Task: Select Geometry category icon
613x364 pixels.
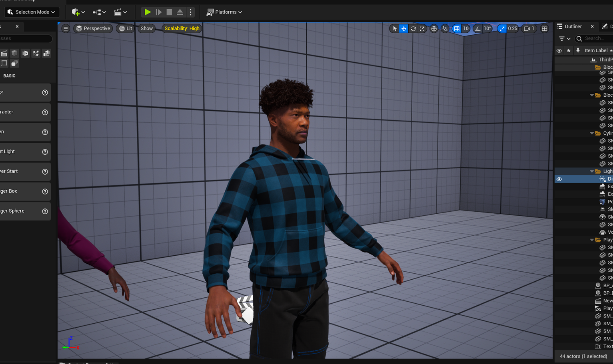Action: point(46,53)
